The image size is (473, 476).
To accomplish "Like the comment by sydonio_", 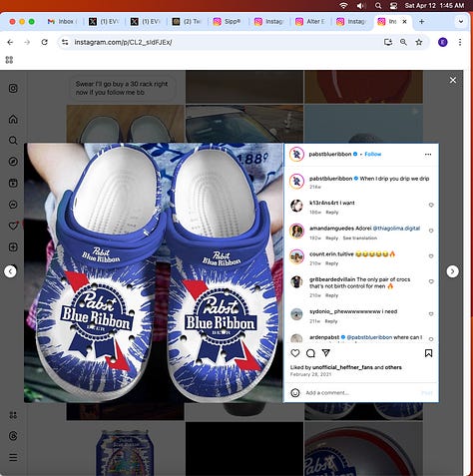I will [x=431, y=314].
